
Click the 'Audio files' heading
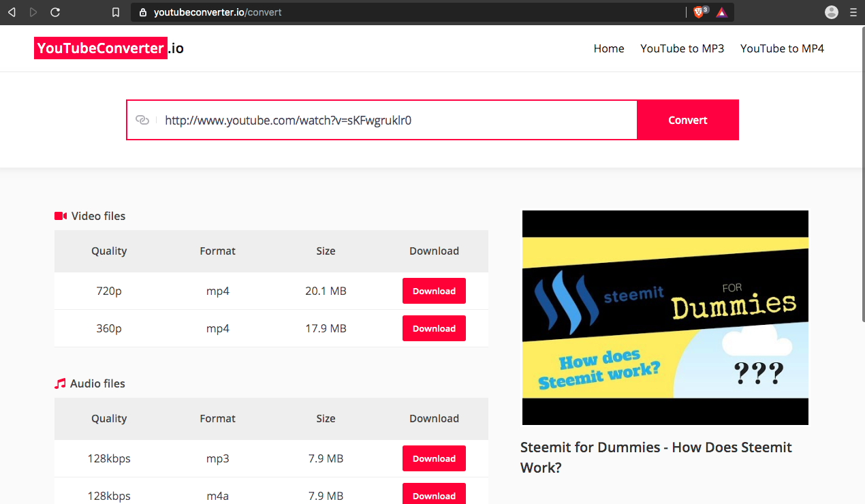pyautogui.click(x=97, y=383)
